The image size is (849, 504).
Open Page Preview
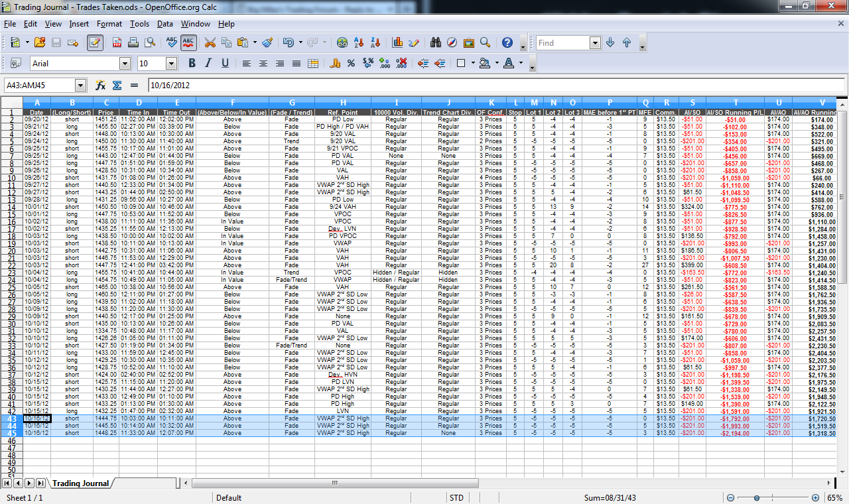[150, 43]
